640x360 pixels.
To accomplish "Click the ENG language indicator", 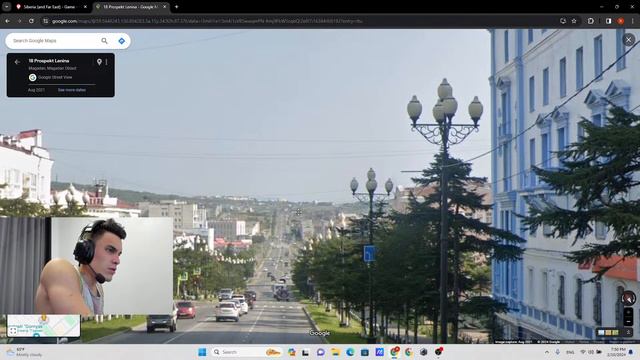I will (570, 352).
